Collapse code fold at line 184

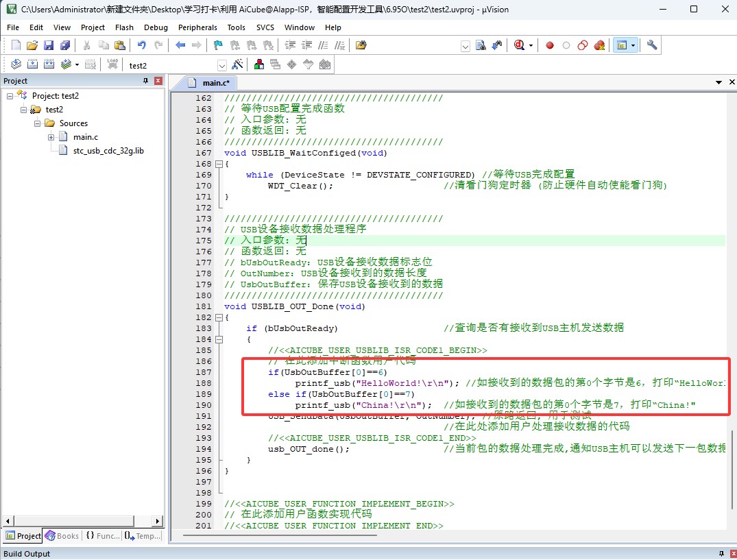pyautogui.click(x=219, y=339)
